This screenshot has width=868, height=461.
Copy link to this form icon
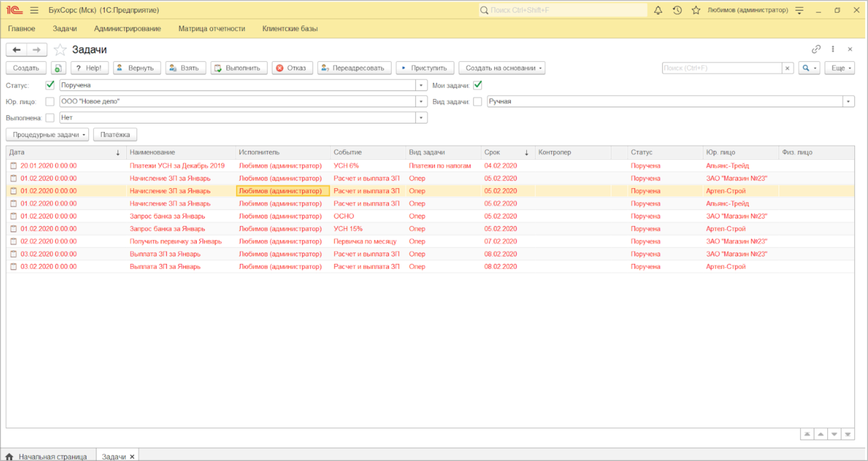pyautogui.click(x=816, y=49)
